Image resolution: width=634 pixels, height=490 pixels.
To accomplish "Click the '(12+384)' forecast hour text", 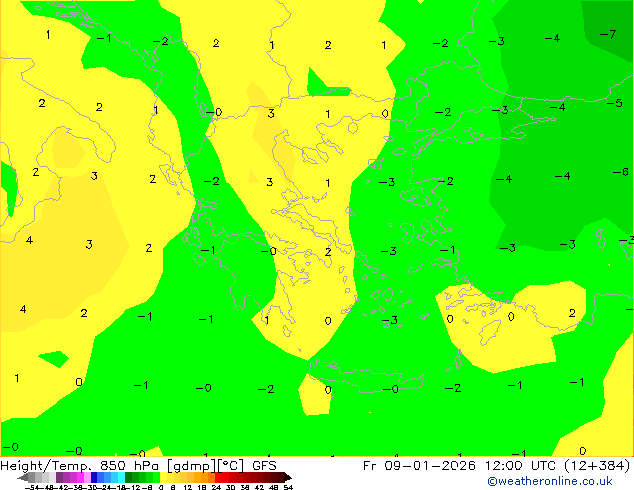I will (596, 466).
